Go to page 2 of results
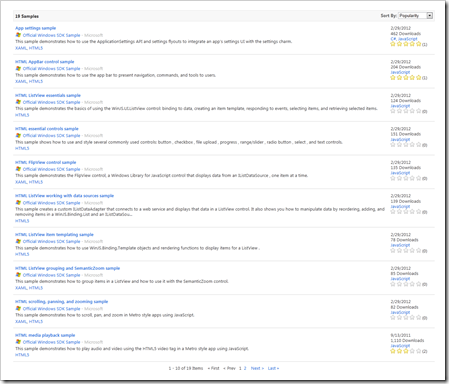Screen dimensions: 449x384 click(245, 368)
